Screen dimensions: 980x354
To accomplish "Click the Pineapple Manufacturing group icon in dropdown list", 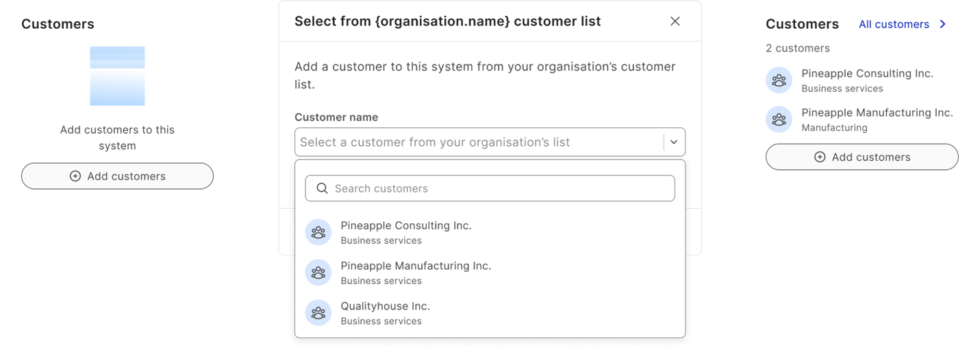I will 318,273.
